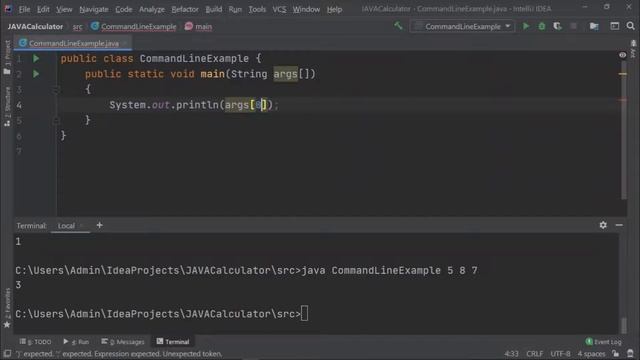Viewport: 640px width, 360px height.
Task: Open right sidebar Ant tool window icon
Action: point(633,48)
